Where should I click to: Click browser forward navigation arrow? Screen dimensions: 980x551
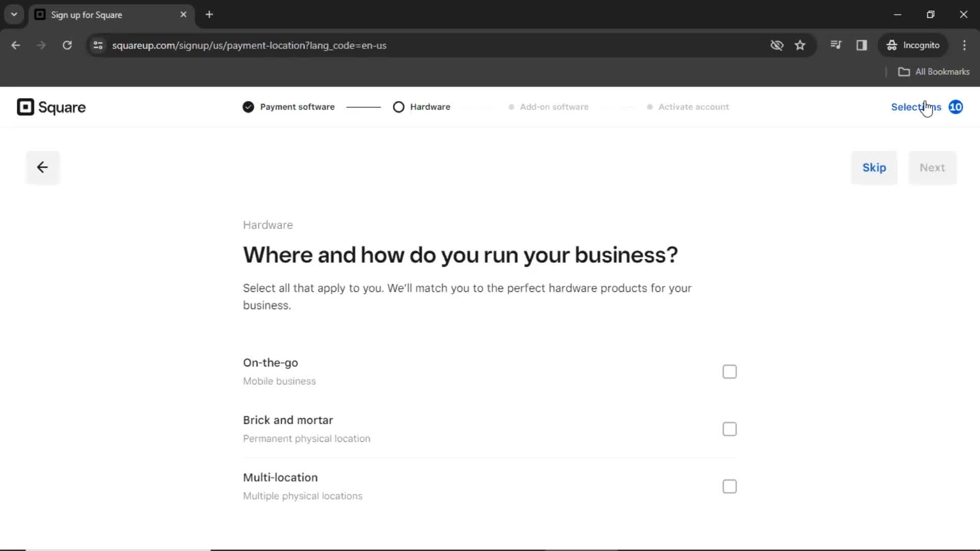tap(41, 45)
